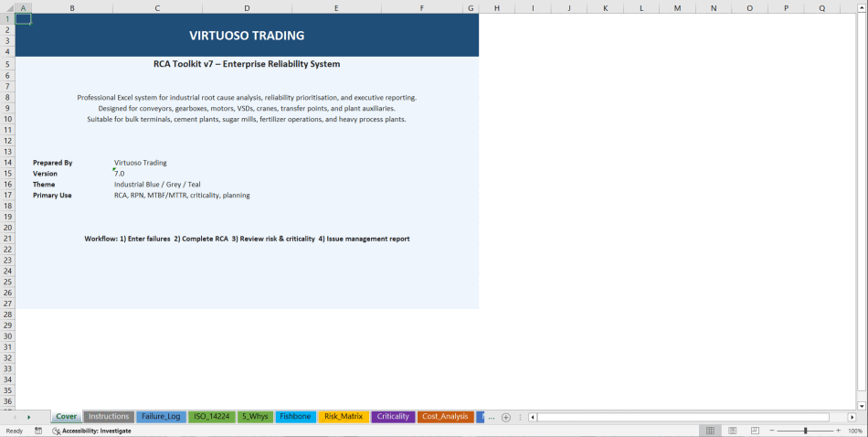The height and width of the screenshot is (437, 868).
Task: Click the zoom in plus icon
Action: point(838,431)
